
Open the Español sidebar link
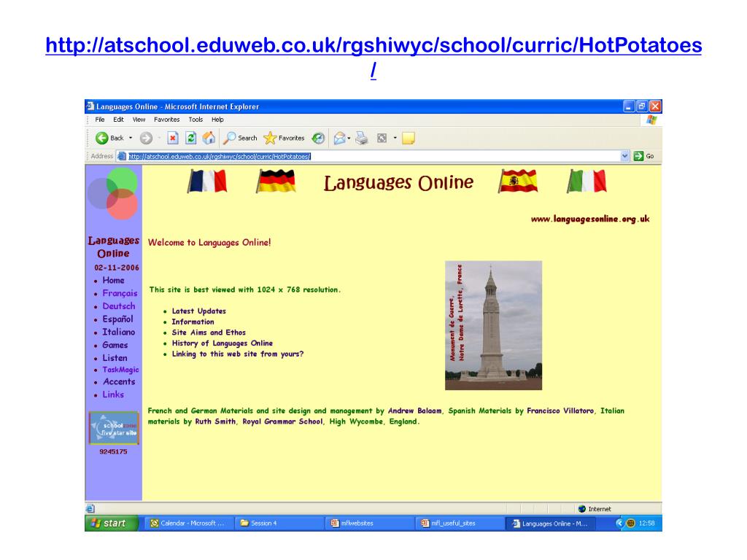coord(117,319)
